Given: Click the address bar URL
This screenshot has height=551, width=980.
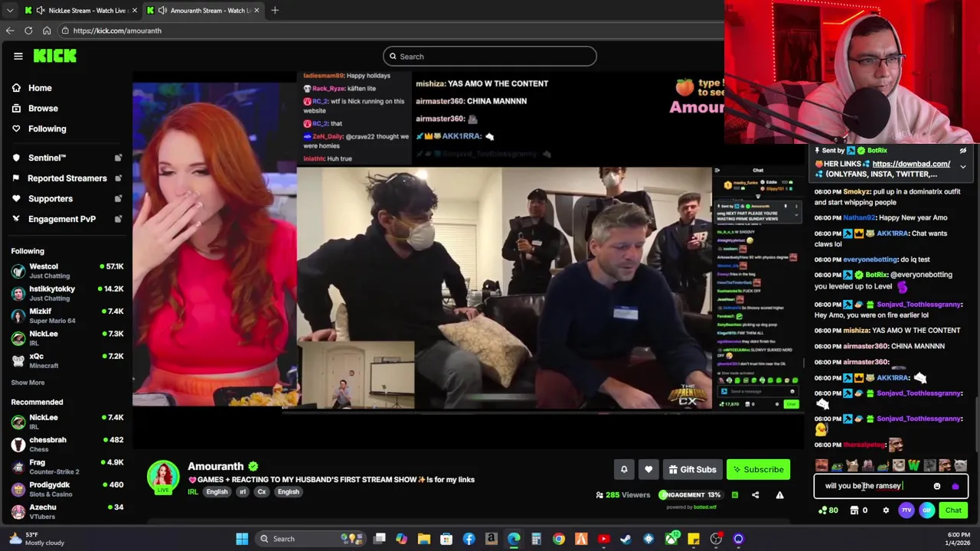Looking at the screenshot, I should [117, 31].
